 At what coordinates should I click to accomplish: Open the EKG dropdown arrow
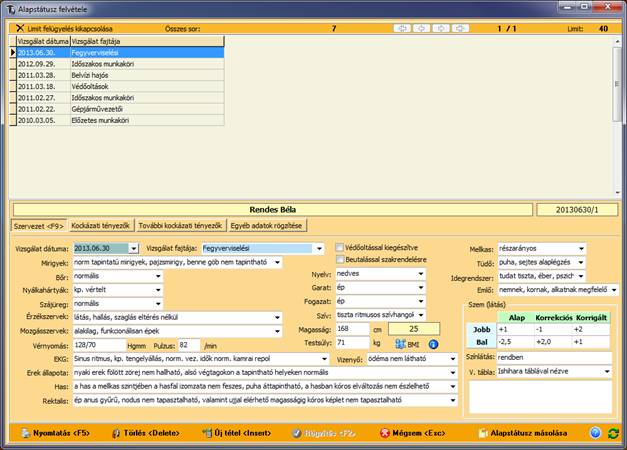point(324,359)
